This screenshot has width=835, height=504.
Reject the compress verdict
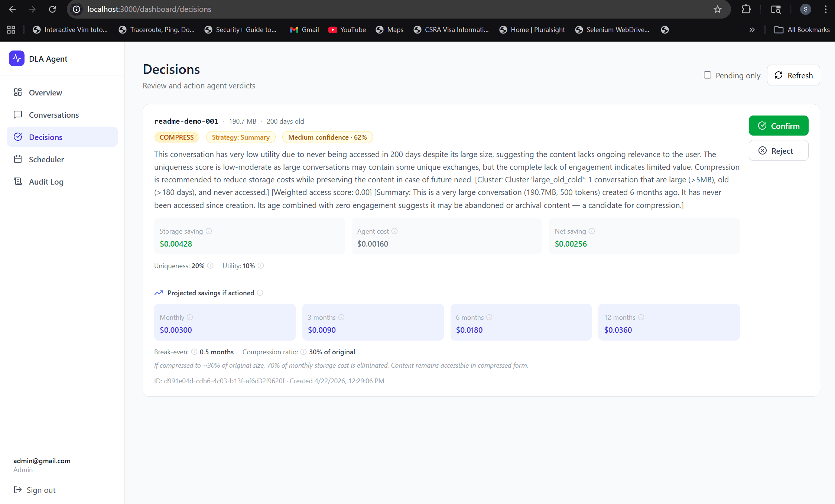coord(778,151)
